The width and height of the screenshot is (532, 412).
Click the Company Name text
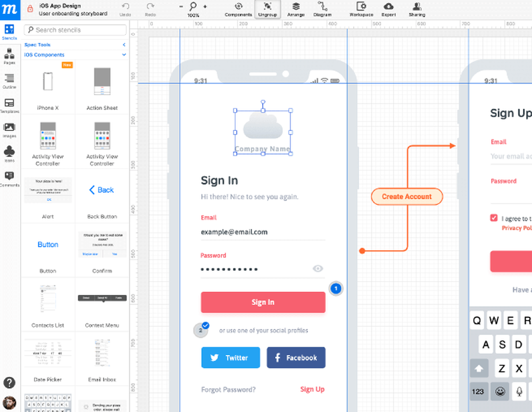[263, 149]
